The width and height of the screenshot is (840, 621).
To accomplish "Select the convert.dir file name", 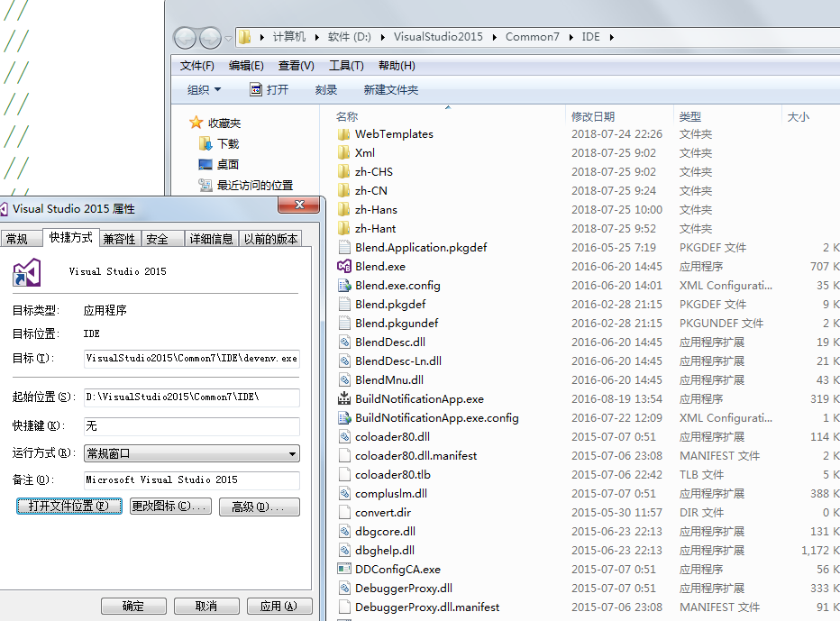I will click(382, 512).
